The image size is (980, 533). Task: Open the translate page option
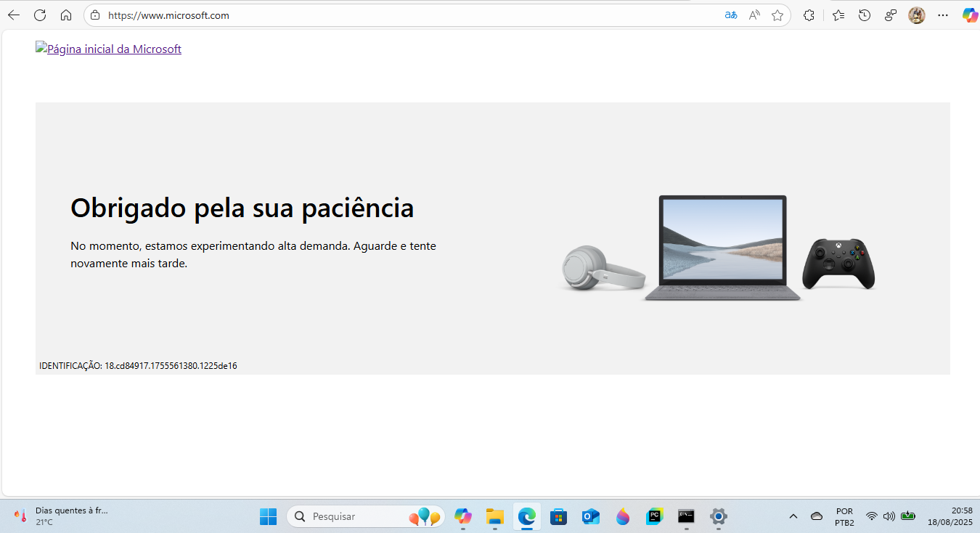pos(731,15)
